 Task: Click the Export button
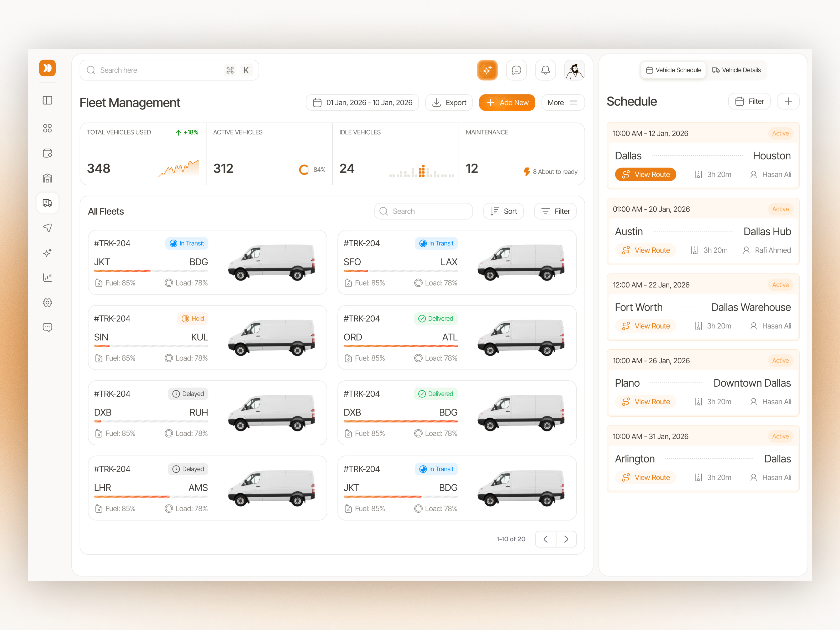point(449,103)
